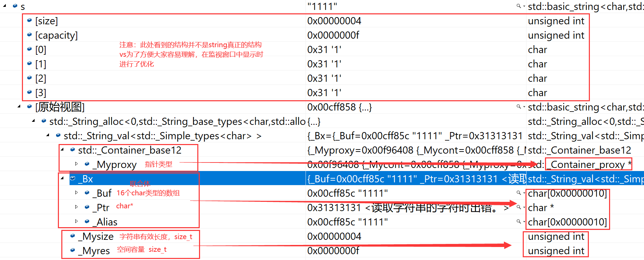Select the _Myres row name
This screenshot has height=260, width=644.
pyautogui.click(x=94, y=251)
